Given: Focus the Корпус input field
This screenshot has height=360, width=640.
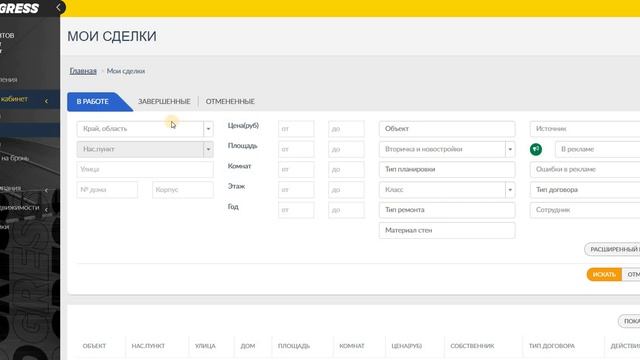Looking at the screenshot, I should 182,190.
